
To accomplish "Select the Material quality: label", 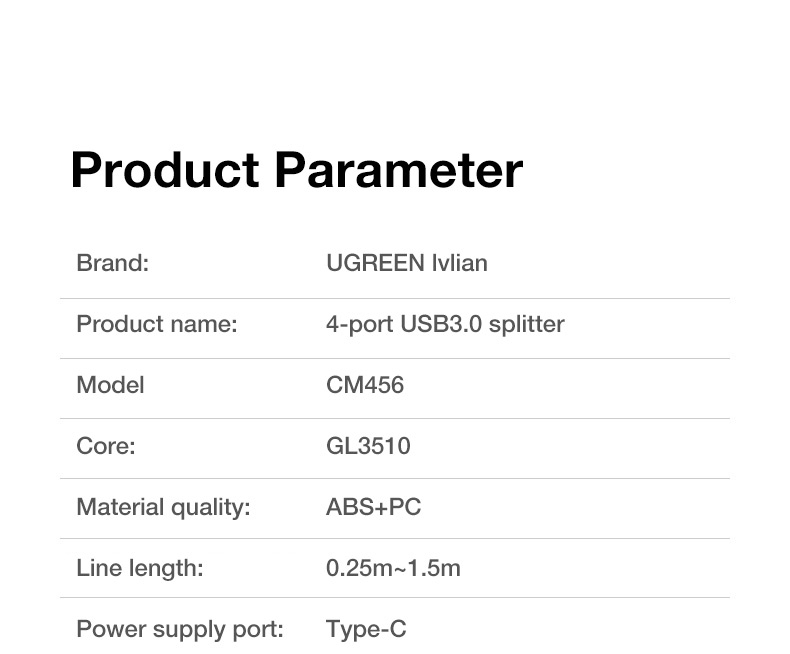I will coord(163,507).
